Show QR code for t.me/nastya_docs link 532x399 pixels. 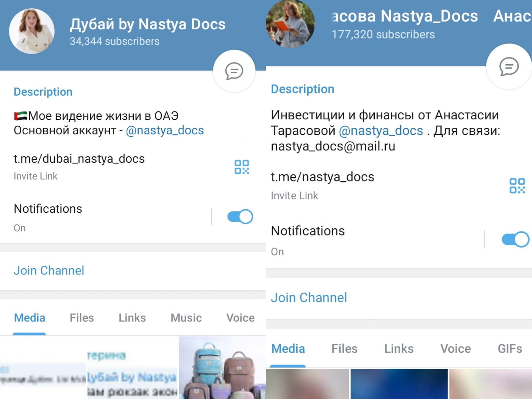[517, 186]
